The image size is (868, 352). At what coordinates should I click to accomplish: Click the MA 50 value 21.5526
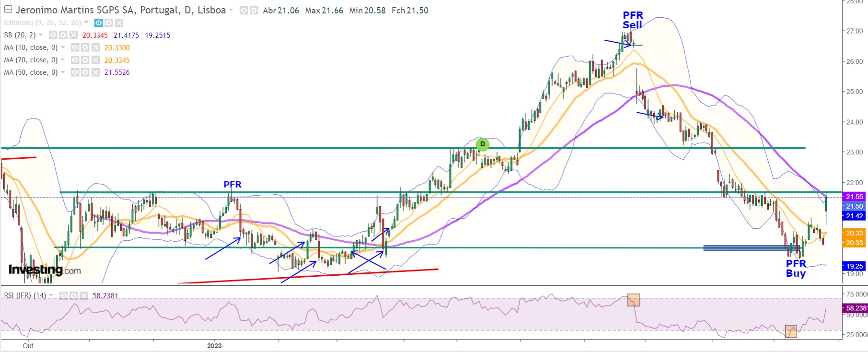[x=117, y=72]
